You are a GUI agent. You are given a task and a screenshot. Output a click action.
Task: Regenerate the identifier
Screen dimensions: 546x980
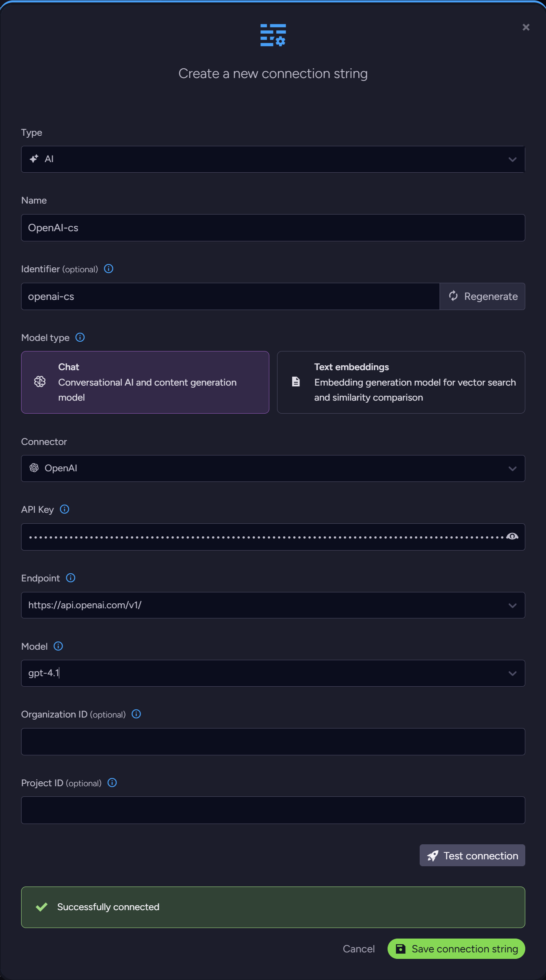point(482,297)
